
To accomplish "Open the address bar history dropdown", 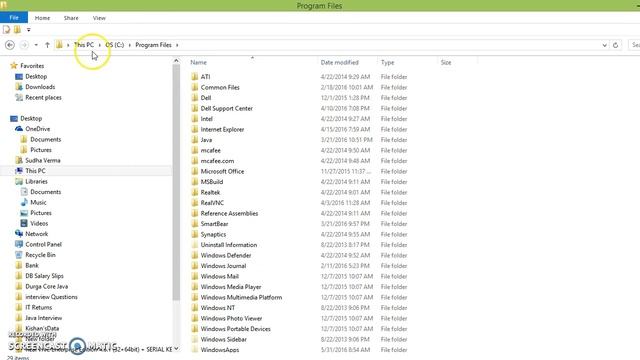I will click(x=604, y=45).
